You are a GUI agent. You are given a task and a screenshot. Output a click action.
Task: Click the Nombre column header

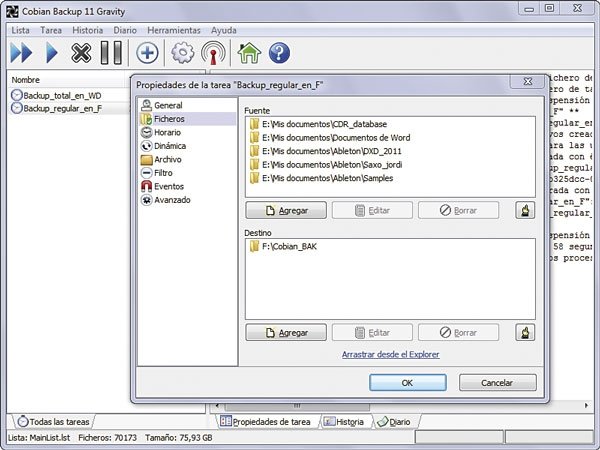point(26,80)
